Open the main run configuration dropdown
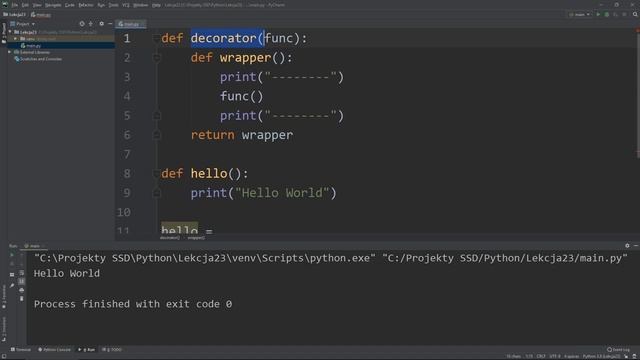The width and height of the screenshot is (640, 360). tap(580, 14)
